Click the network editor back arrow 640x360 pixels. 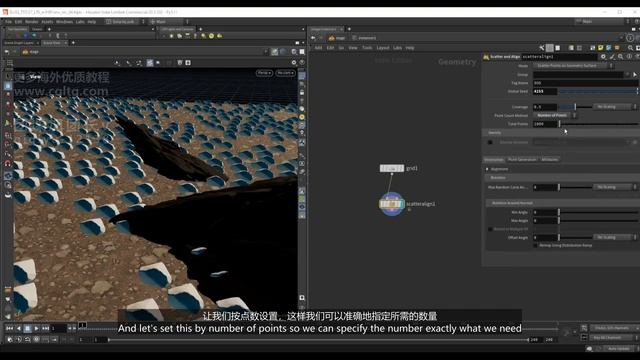313,38
